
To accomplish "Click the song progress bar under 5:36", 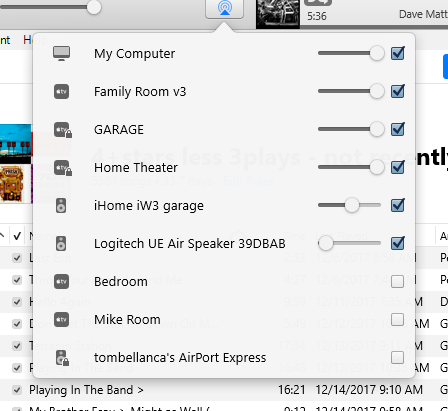I will coord(374,26).
